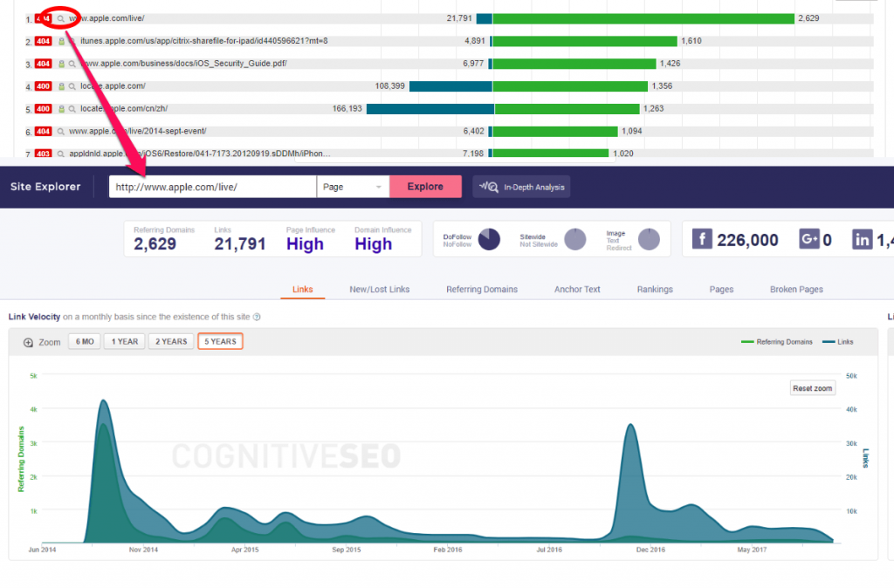Click lock icon in locate.apple.com/cn/zh/ row
This screenshot has height=588, width=894.
pyautogui.click(x=61, y=109)
